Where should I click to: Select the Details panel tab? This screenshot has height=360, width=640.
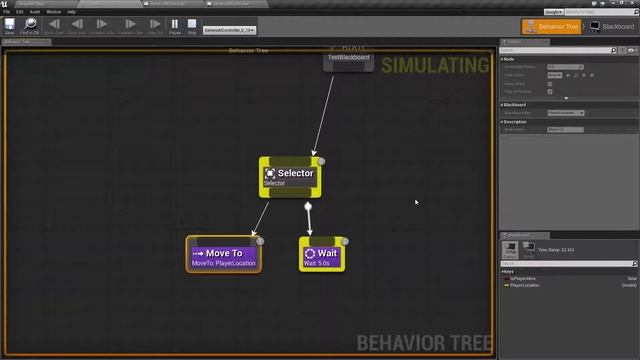tap(524, 42)
